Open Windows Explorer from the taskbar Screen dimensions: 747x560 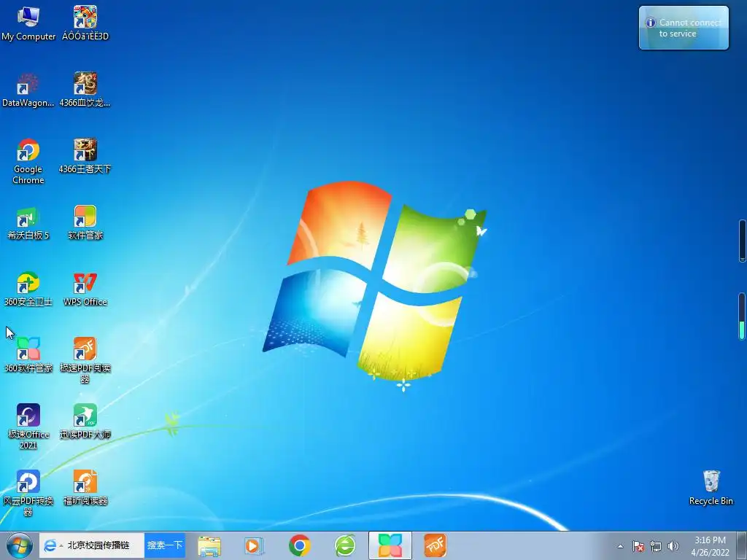tap(209, 545)
